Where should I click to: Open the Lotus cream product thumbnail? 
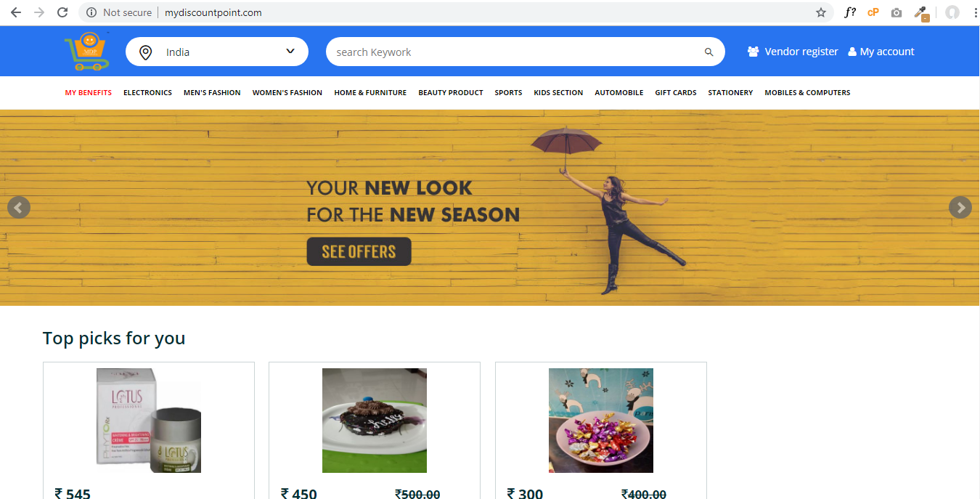pyautogui.click(x=149, y=421)
